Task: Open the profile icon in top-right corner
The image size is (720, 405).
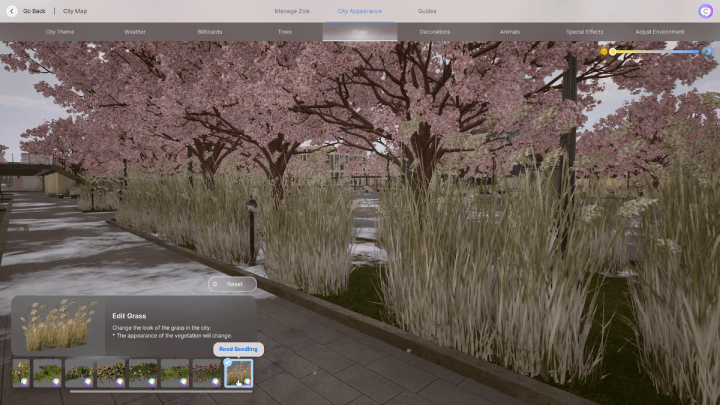Action: (705, 11)
